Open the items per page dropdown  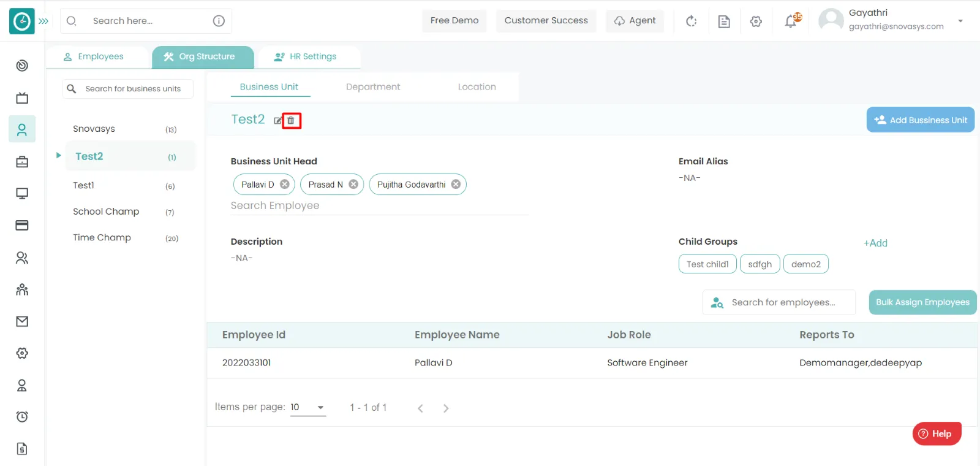[308, 407]
